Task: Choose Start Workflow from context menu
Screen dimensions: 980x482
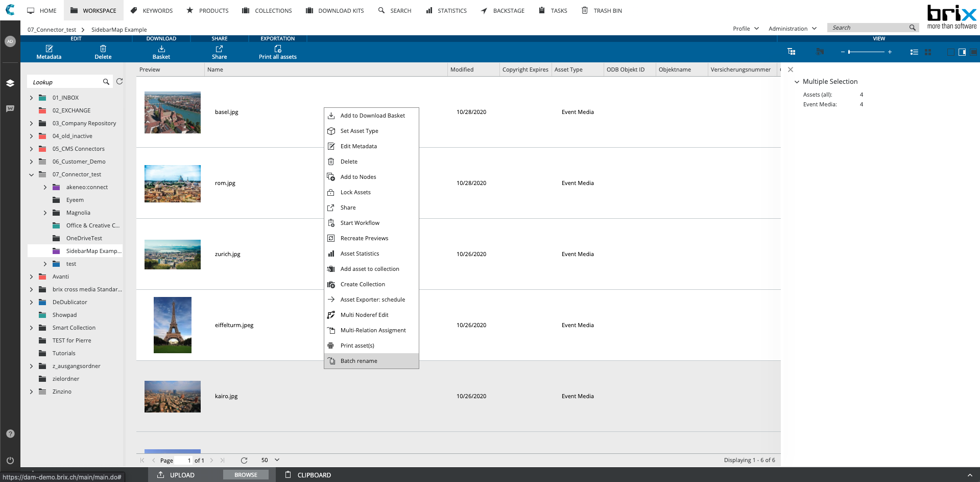Action: coord(371,223)
